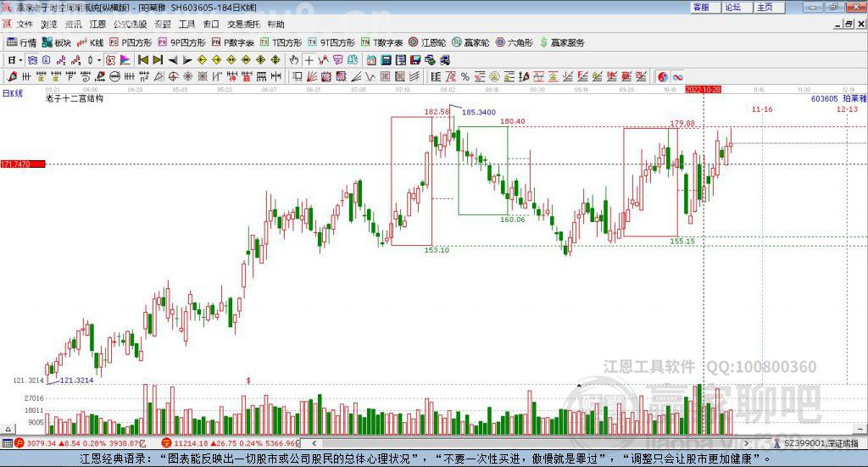
Task: Open 赢家服务 dollar-sign service
Action: 561,42
